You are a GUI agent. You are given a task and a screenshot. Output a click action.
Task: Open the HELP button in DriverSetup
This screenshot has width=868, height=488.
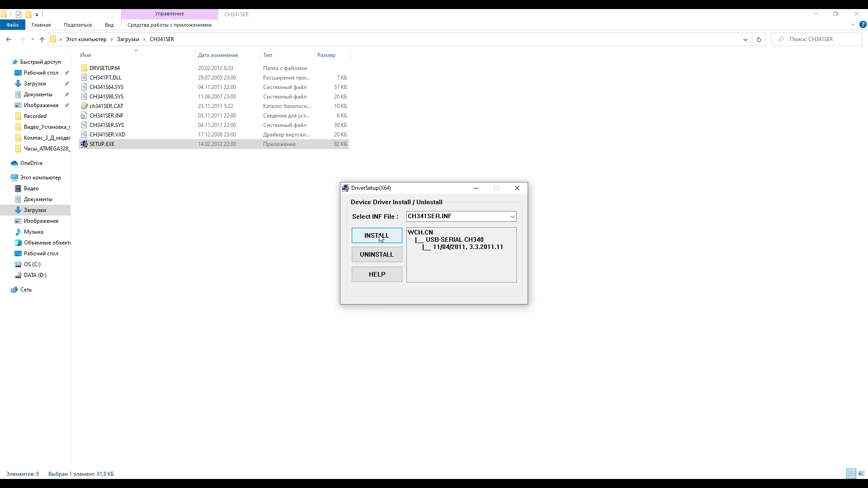377,274
